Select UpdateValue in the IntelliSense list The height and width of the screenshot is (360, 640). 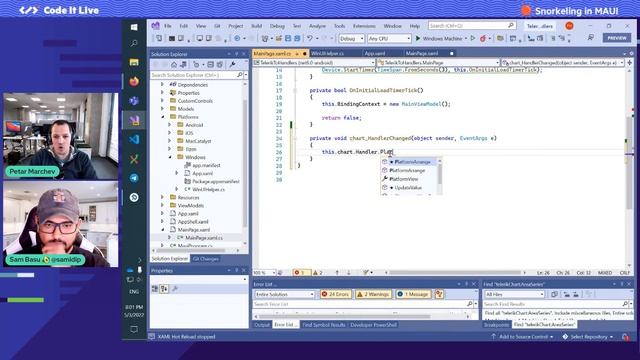409,188
